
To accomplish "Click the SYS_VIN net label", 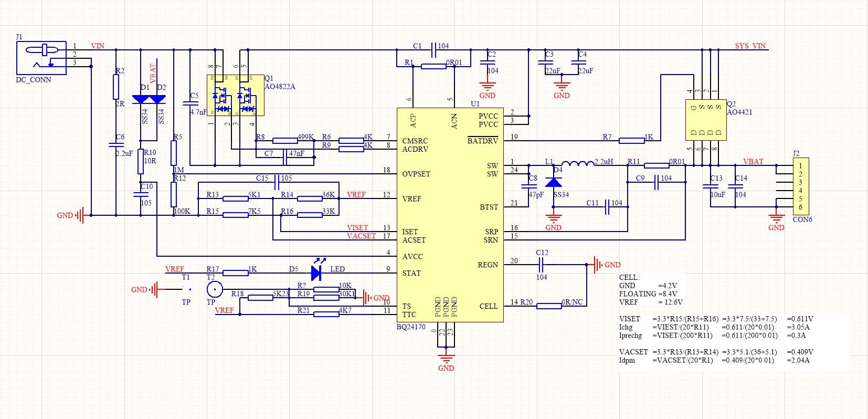I will coord(750,46).
